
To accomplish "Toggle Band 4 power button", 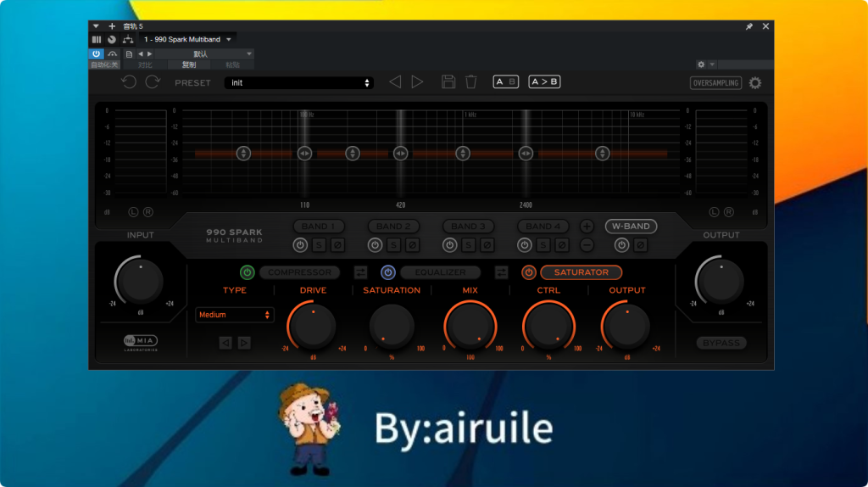I will pyautogui.click(x=524, y=244).
